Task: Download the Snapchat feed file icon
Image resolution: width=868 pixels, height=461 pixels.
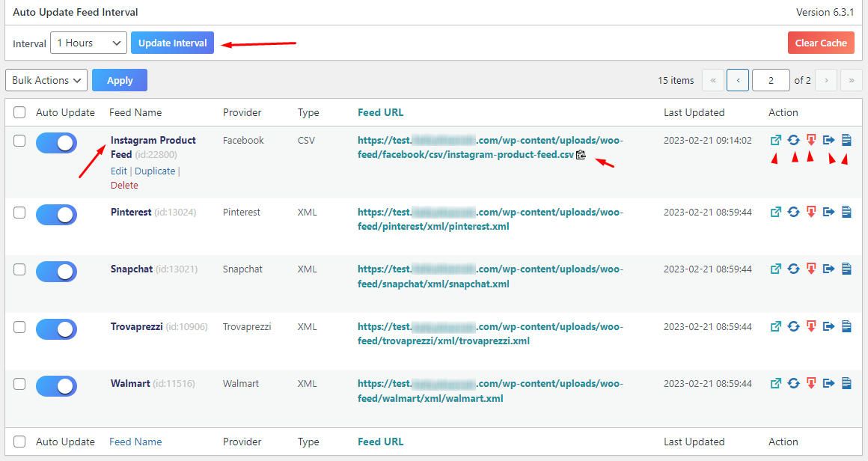Action: [811, 269]
